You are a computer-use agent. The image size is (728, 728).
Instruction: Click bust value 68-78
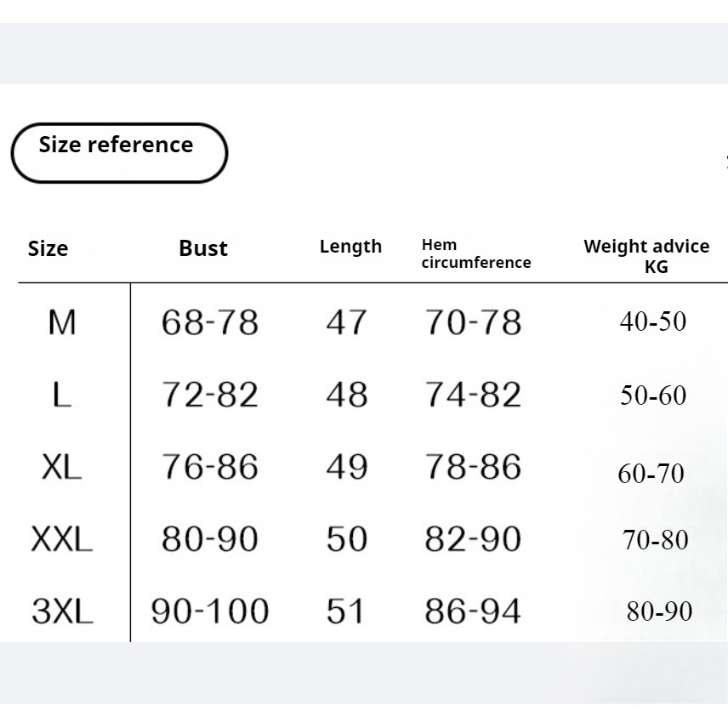[x=209, y=322]
